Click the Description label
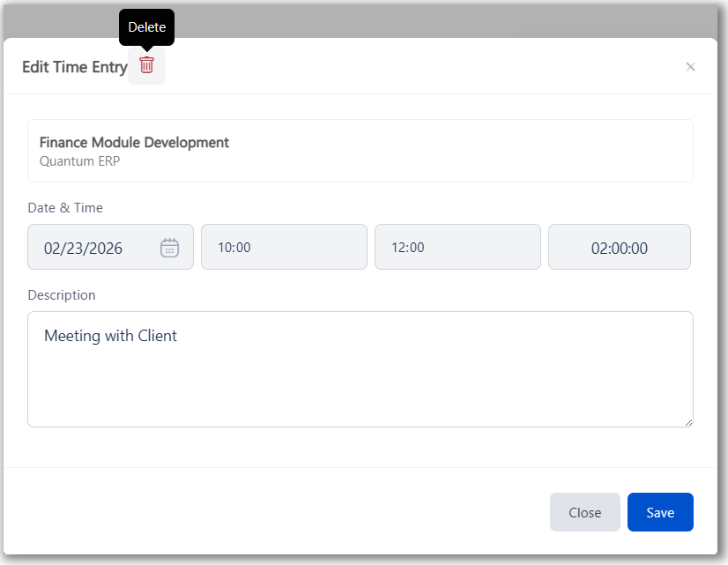This screenshot has width=728, height=565. [62, 294]
